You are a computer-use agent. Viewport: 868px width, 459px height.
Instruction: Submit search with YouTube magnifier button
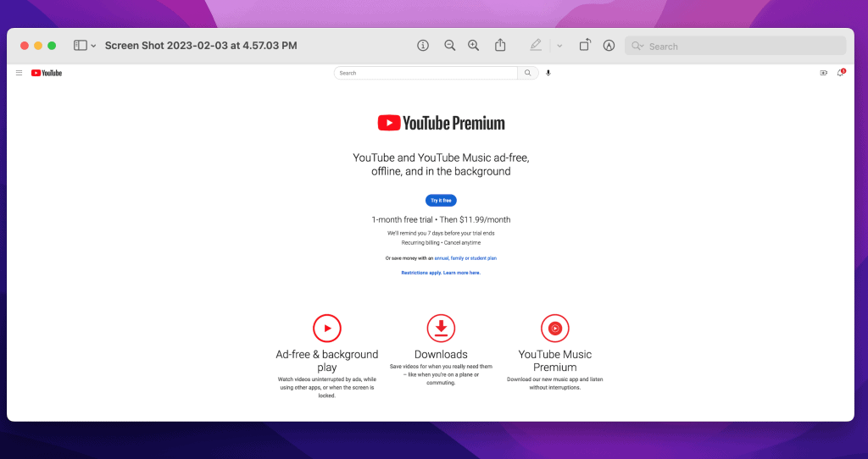(527, 73)
